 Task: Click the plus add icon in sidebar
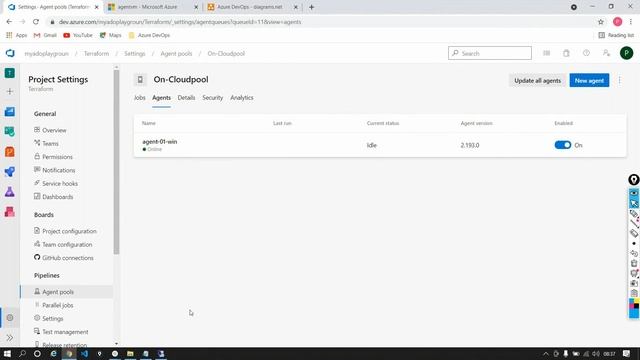tap(10, 91)
